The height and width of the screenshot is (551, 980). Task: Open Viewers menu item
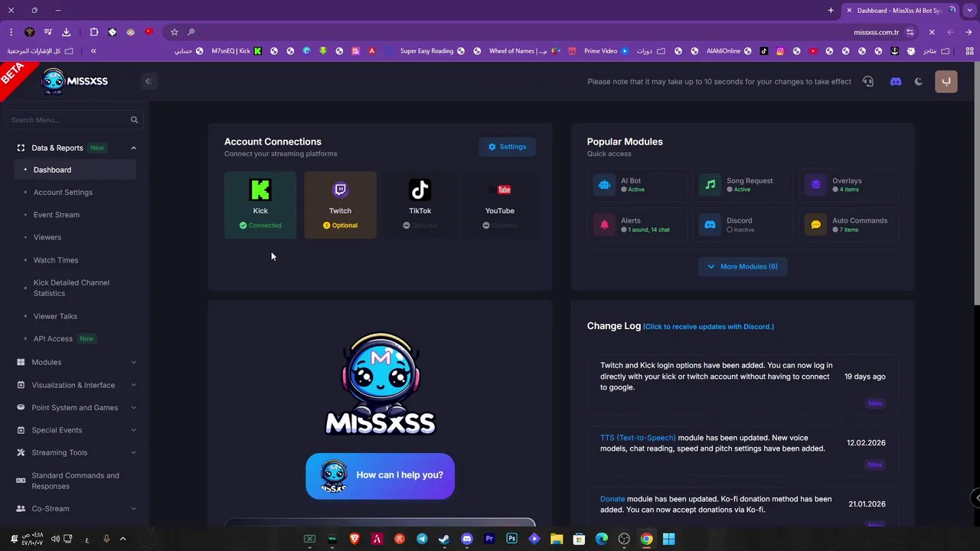pos(47,237)
